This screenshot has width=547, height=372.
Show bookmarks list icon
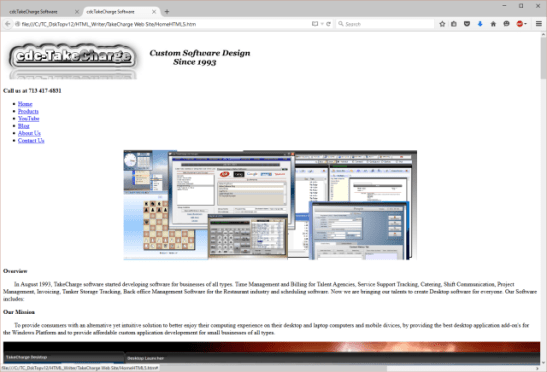(x=454, y=24)
